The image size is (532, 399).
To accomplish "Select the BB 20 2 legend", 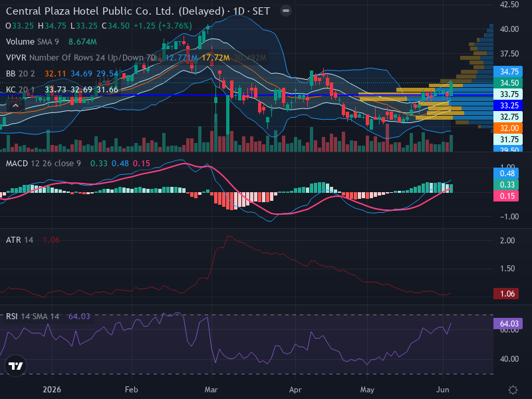I will [x=21, y=74].
